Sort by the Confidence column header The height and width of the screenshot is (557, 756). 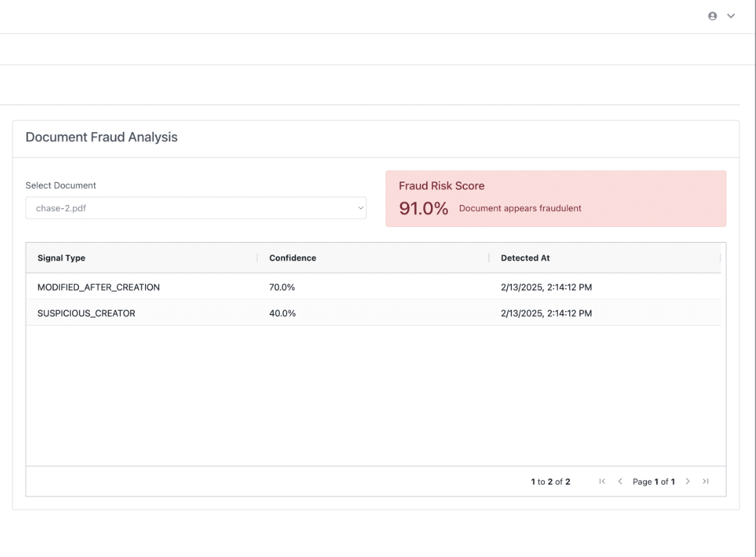click(293, 258)
